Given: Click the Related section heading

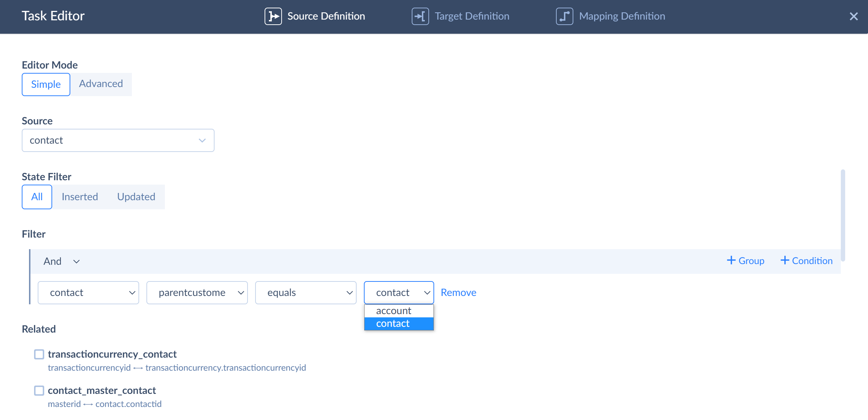Looking at the screenshot, I should point(39,329).
